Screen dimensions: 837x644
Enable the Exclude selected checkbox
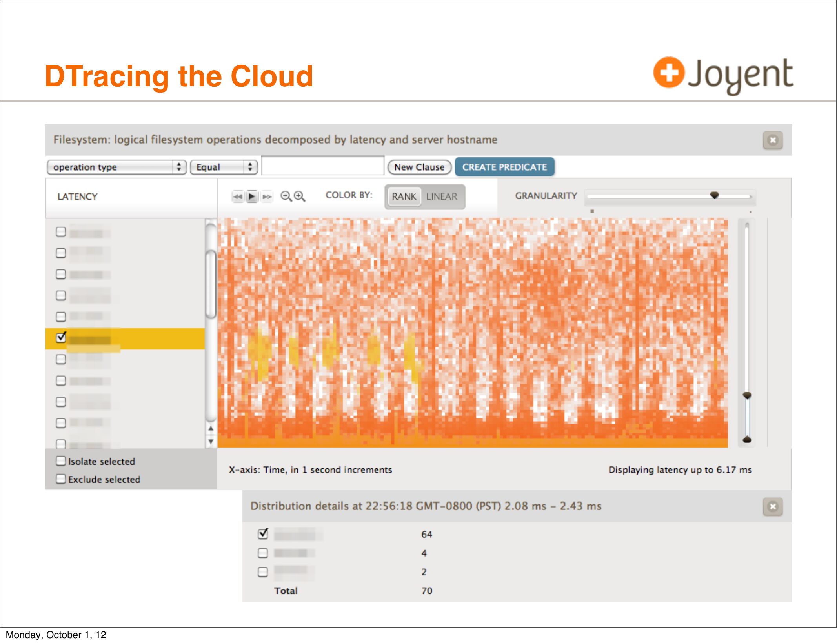pyautogui.click(x=61, y=478)
